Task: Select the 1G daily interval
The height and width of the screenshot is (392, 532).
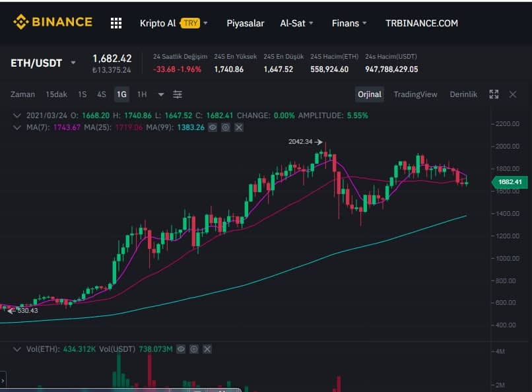Action: (121, 94)
